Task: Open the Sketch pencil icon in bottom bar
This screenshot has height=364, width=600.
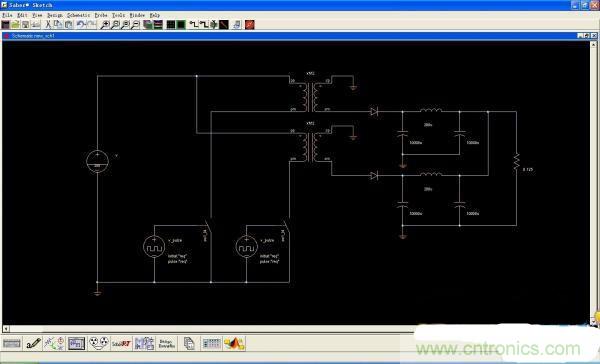Action: [33, 343]
